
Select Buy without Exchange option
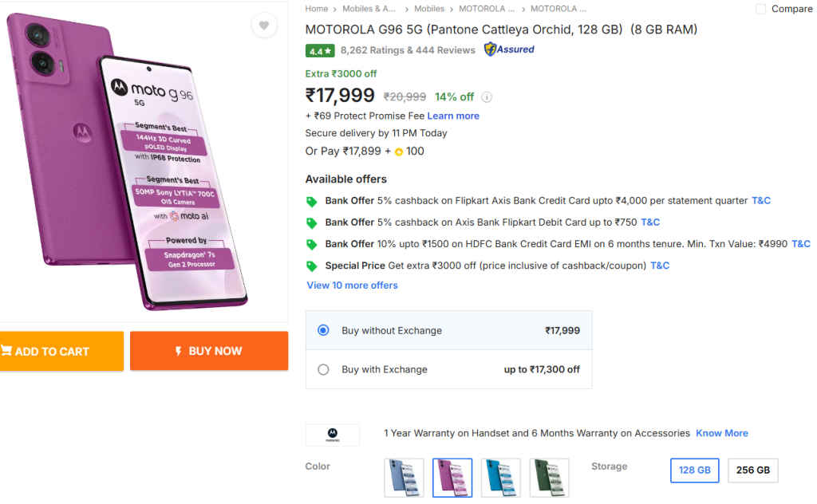[323, 330]
